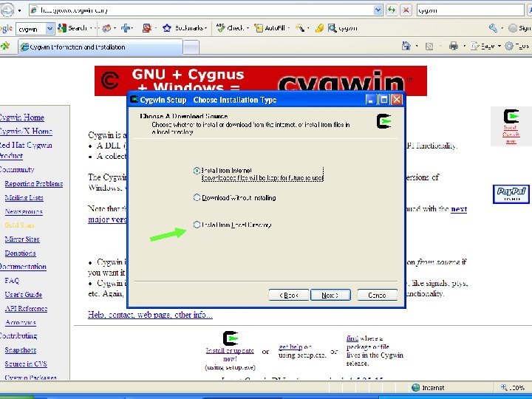Click the AutoFill toolbar item
Screen dimensions: 532x399
(x=270, y=28)
